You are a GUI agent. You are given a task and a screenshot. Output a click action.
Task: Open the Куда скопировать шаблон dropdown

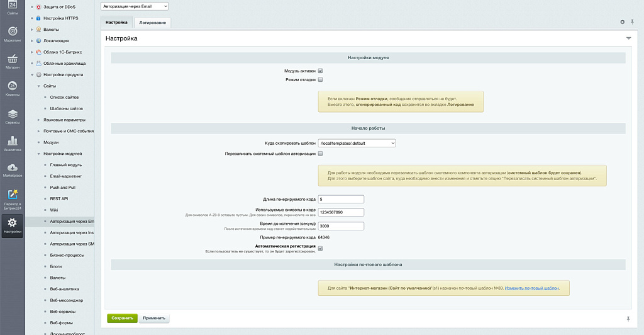357,144
